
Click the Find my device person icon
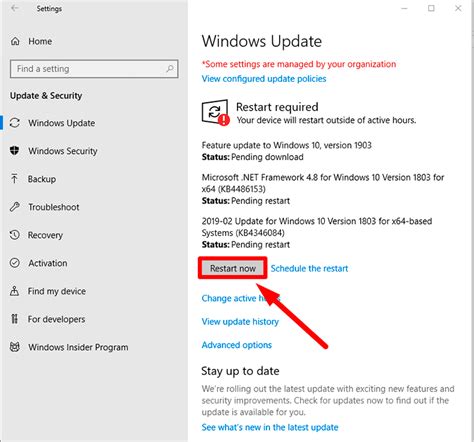click(x=14, y=291)
